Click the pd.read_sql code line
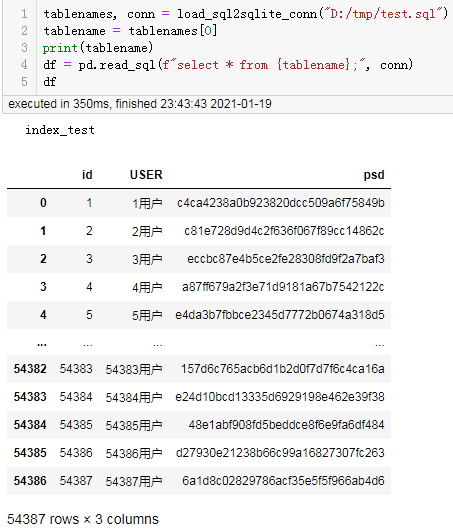Image resolution: width=453 pixels, height=531 pixels. 228,65
